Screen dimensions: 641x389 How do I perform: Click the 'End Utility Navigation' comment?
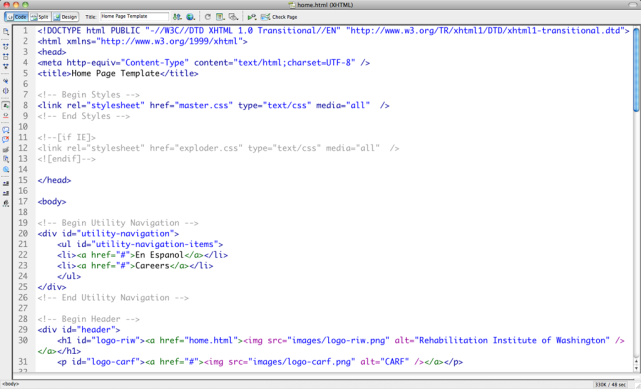tap(113, 297)
